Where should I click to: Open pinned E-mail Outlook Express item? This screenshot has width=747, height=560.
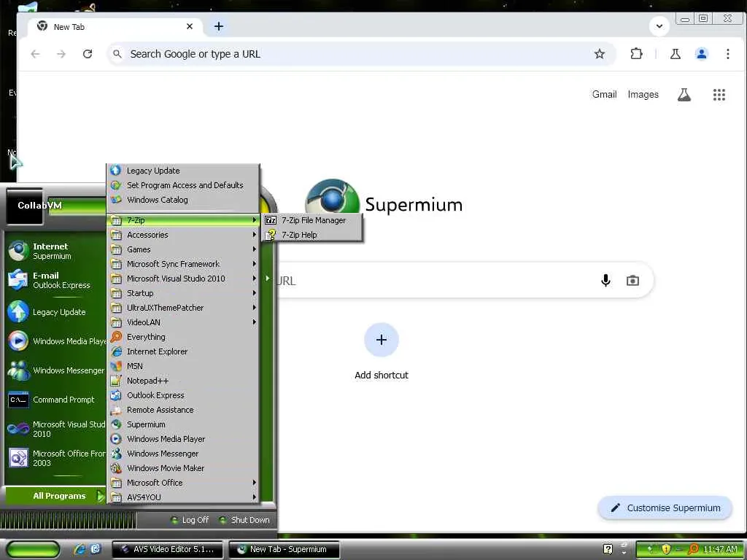(x=55, y=280)
